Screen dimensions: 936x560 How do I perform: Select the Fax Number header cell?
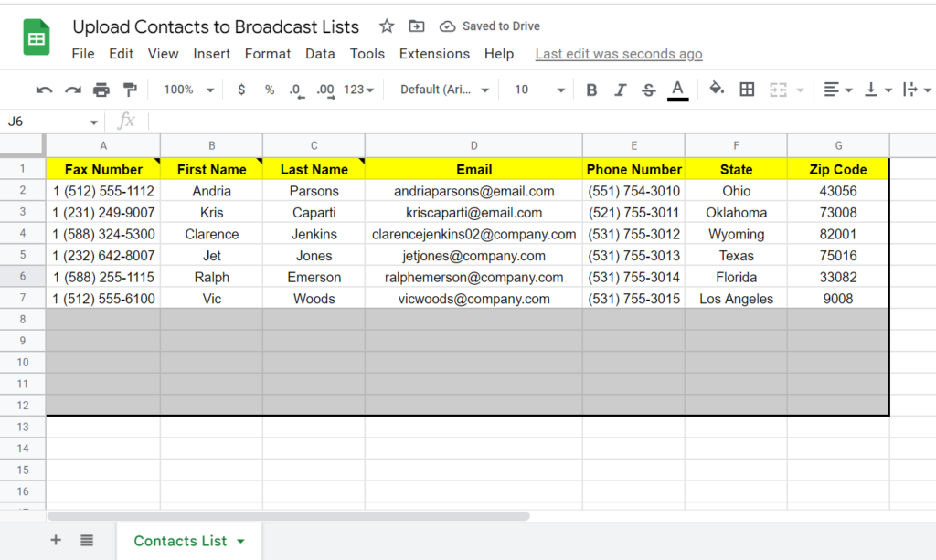click(103, 169)
